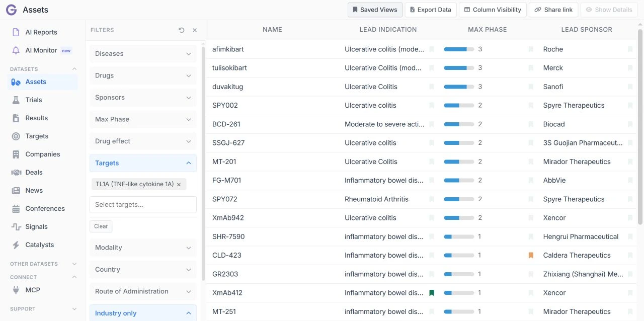The width and height of the screenshot is (644, 321).
Task: Open the duvakitug asset row
Action: (422, 87)
